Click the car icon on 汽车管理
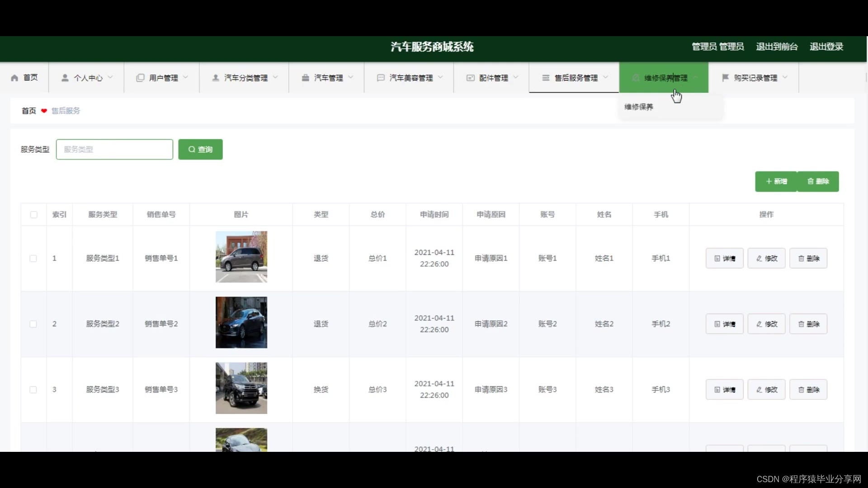Viewport: 868px width, 488px height. 306,77
